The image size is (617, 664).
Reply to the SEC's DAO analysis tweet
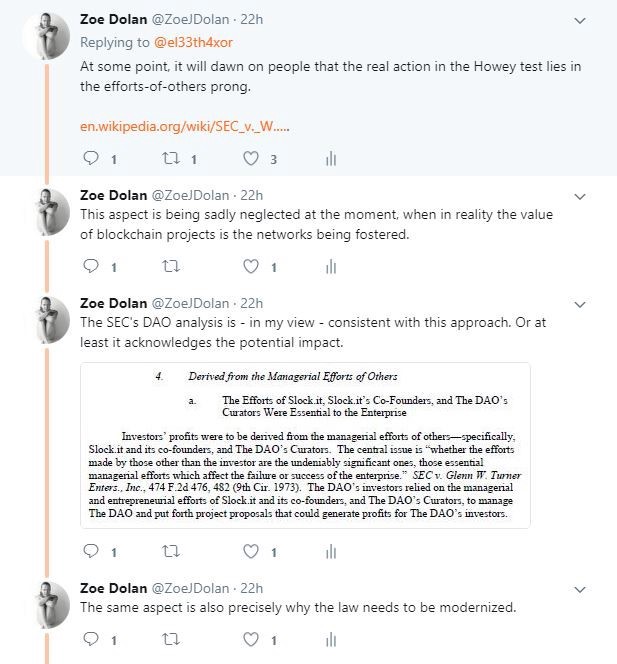90,550
